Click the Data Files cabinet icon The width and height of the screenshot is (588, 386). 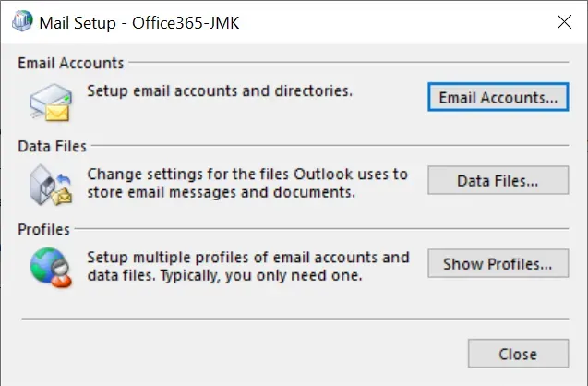(50, 182)
